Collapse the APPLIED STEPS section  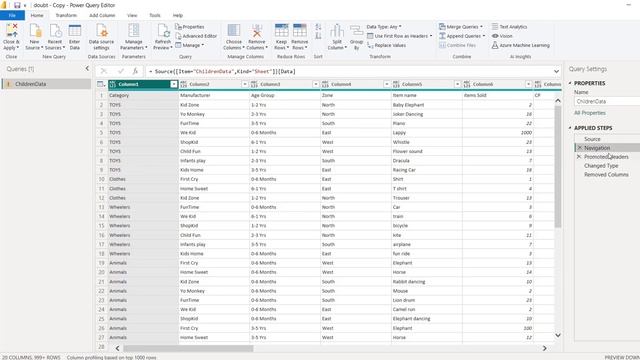pyautogui.click(x=570, y=128)
